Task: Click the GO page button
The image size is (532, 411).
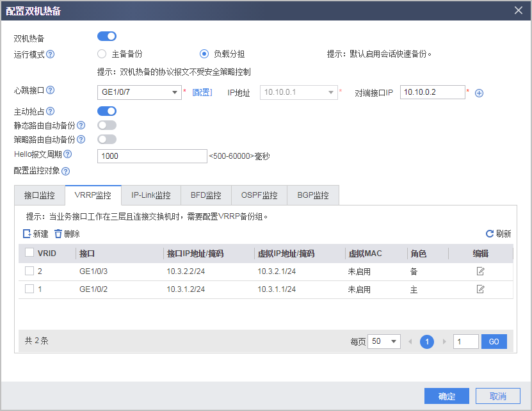Action: (494, 341)
